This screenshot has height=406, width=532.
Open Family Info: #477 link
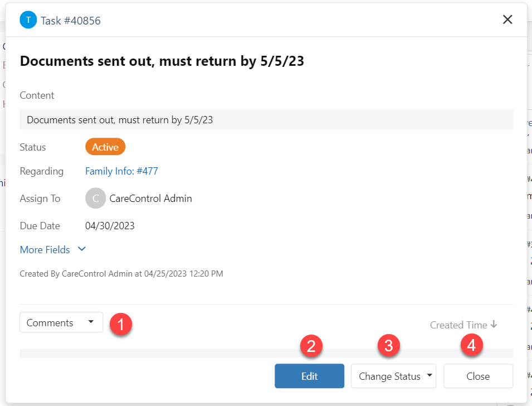click(121, 171)
